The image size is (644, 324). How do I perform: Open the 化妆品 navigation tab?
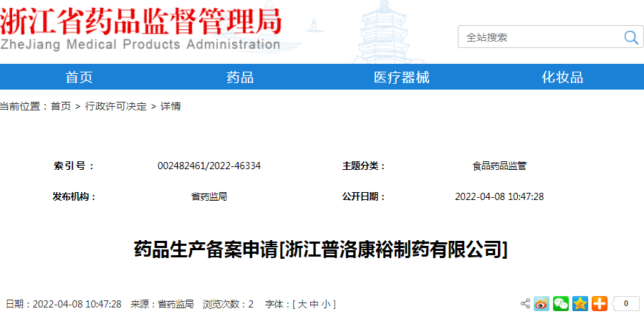tap(562, 77)
